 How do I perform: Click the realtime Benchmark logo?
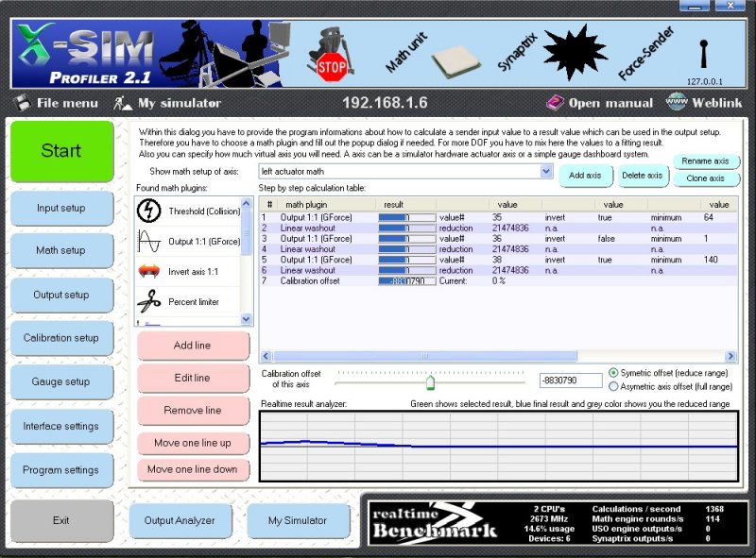pos(434,523)
